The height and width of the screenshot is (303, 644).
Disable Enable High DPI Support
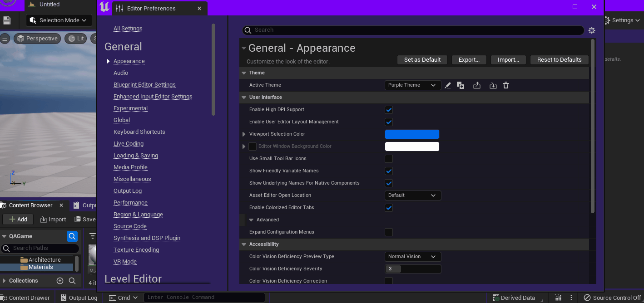point(389,109)
